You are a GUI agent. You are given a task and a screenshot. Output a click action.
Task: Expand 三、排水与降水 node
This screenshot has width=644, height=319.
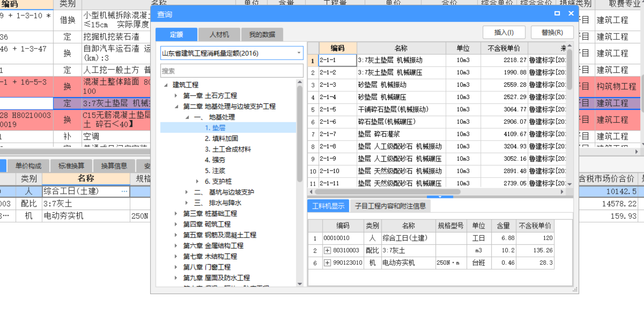(187, 203)
